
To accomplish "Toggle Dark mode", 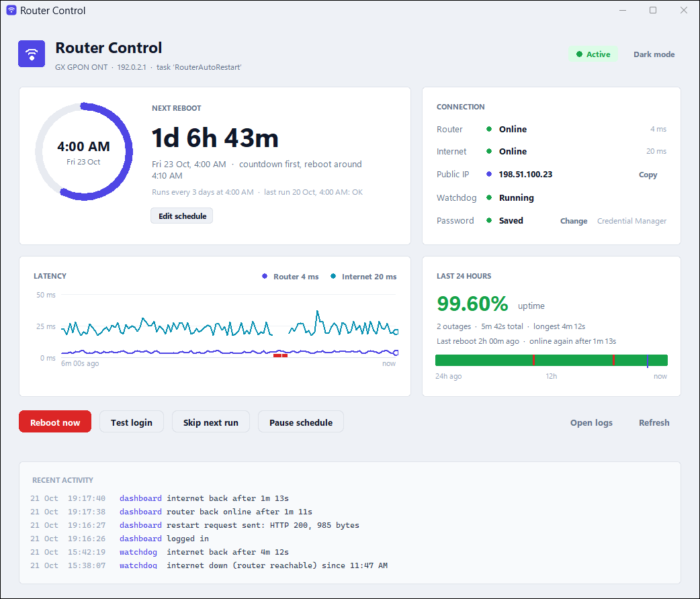I will pyautogui.click(x=654, y=54).
